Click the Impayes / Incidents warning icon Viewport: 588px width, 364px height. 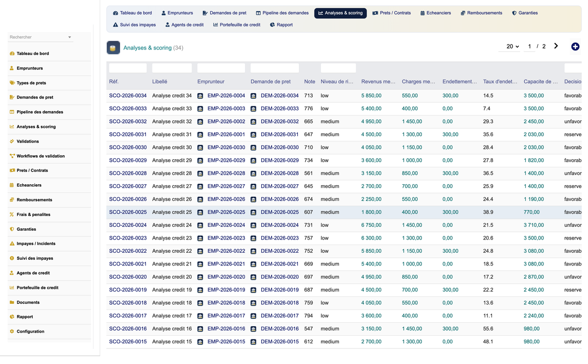tap(12, 243)
